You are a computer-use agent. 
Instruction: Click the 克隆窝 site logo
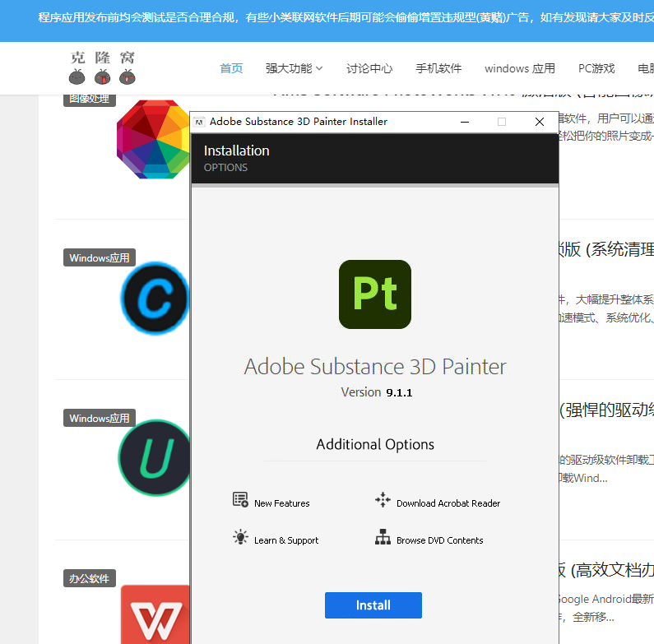(102, 67)
